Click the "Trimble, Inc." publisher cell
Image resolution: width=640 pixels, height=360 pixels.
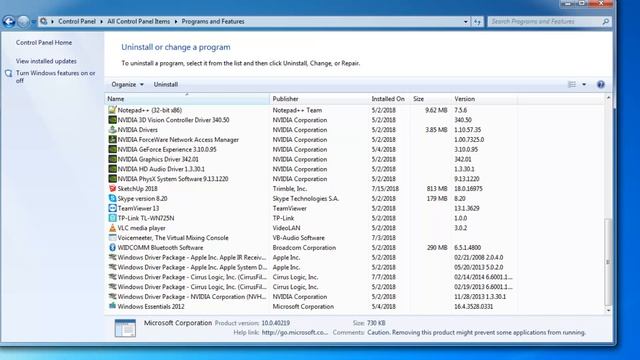click(289, 189)
